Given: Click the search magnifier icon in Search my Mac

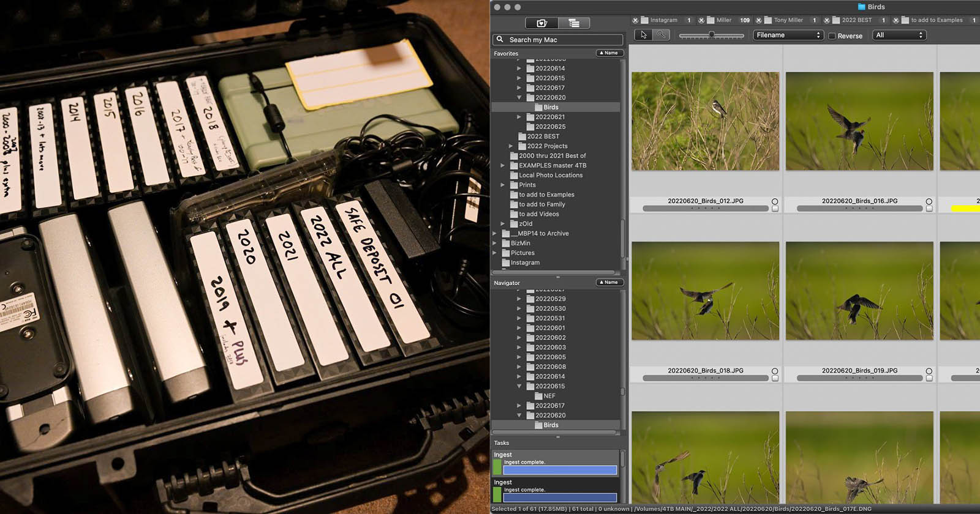Looking at the screenshot, I should coord(500,39).
